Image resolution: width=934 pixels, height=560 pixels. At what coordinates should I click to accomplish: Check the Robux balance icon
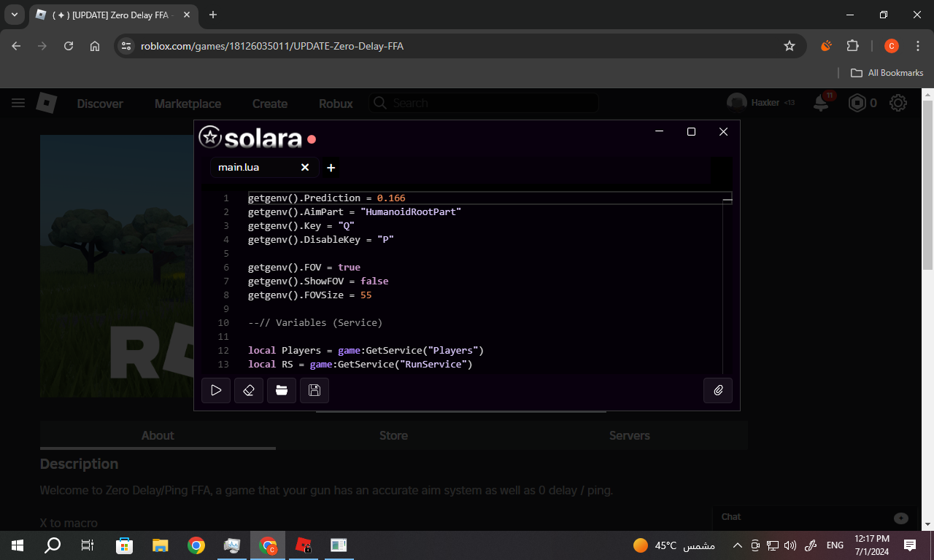click(857, 103)
